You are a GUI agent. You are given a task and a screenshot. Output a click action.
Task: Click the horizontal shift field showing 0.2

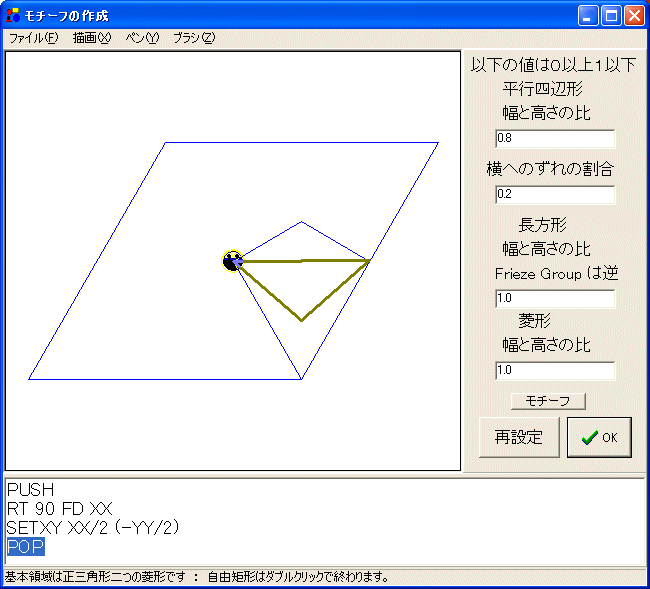pyautogui.click(x=555, y=194)
